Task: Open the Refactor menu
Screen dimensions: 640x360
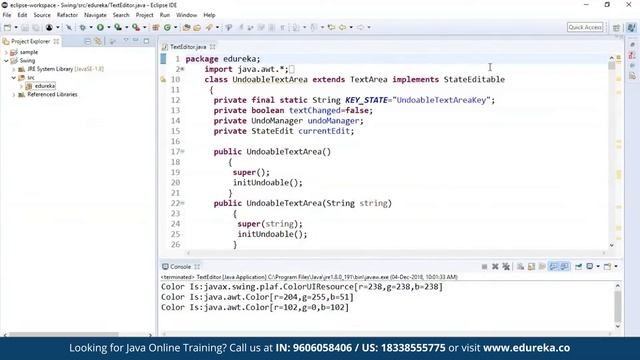Action: pyautogui.click(x=67, y=15)
